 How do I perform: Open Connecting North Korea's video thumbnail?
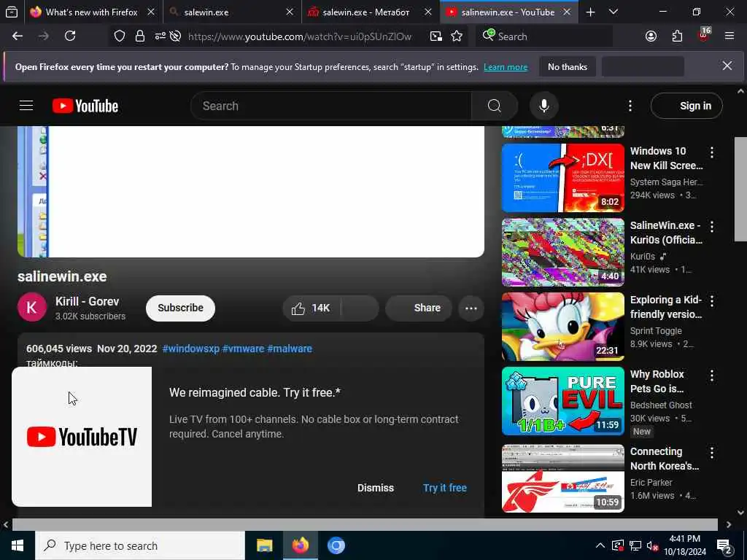coord(563,478)
